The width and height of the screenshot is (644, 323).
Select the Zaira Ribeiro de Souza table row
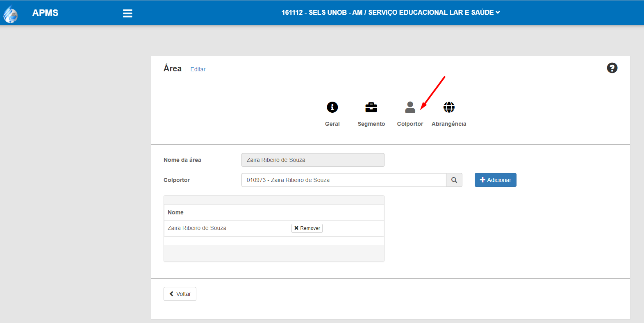(274, 228)
